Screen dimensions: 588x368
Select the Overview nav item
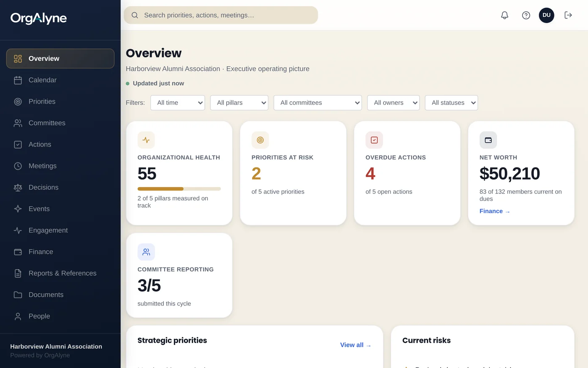point(60,59)
